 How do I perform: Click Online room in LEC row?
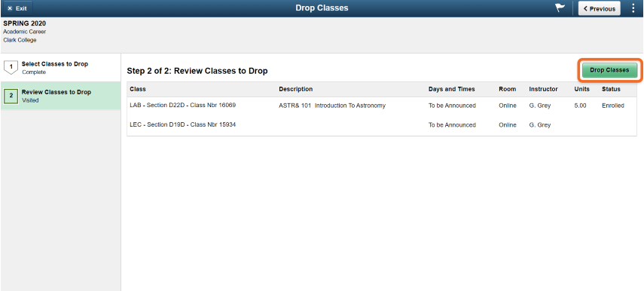pyautogui.click(x=507, y=125)
